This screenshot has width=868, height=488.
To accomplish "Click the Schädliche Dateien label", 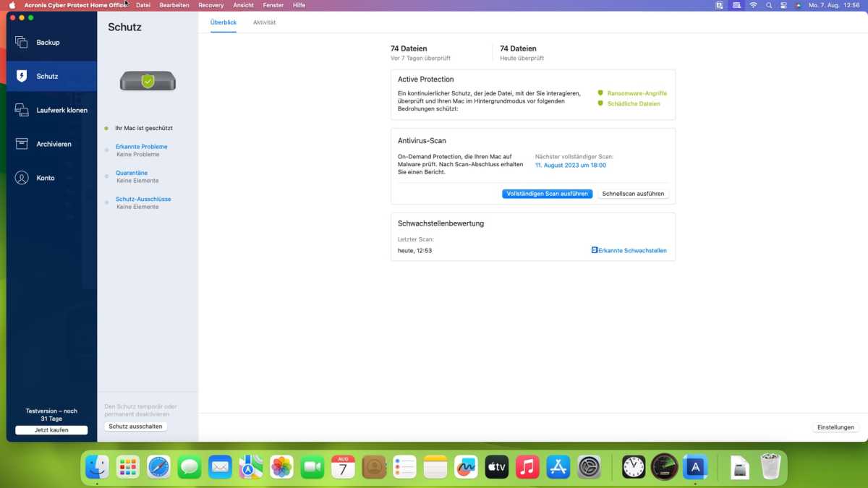I will (634, 103).
